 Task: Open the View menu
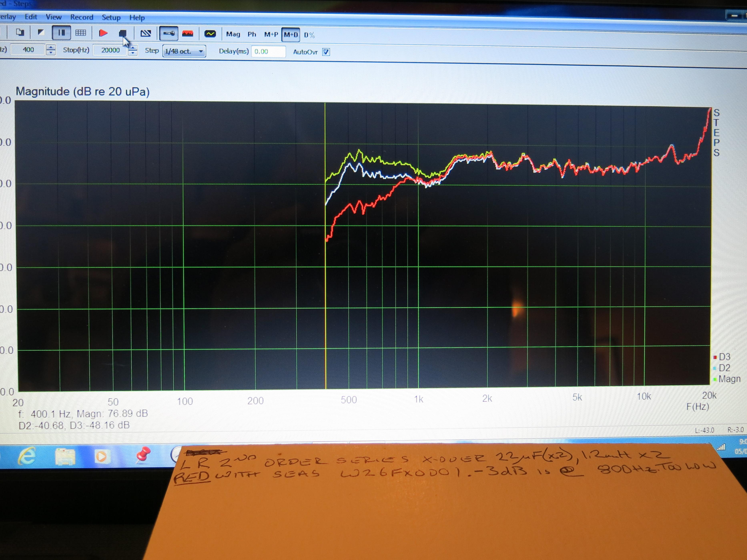[x=54, y=17]
